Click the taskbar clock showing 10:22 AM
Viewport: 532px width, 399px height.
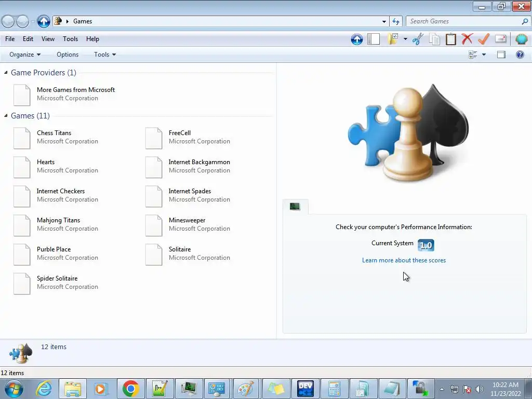tap(505, 389)
